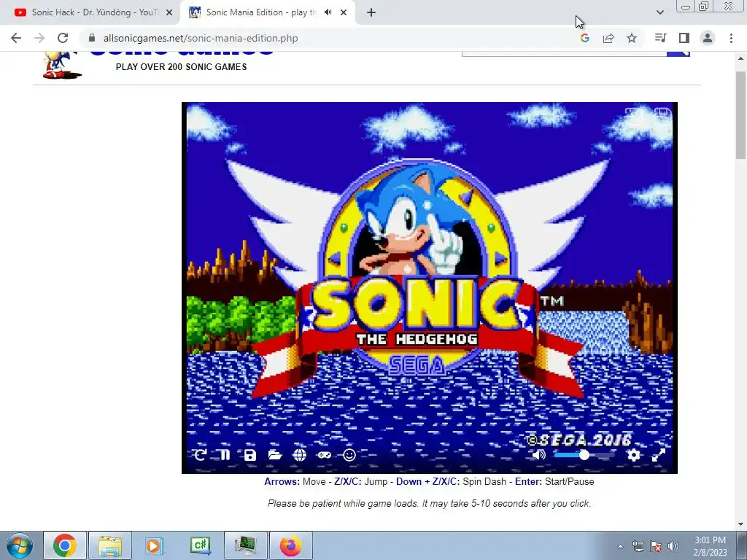Viewport: 747px width, 560px height.
Task: Click the page vertical scrollbar thumb
Action: click(741, 114)
